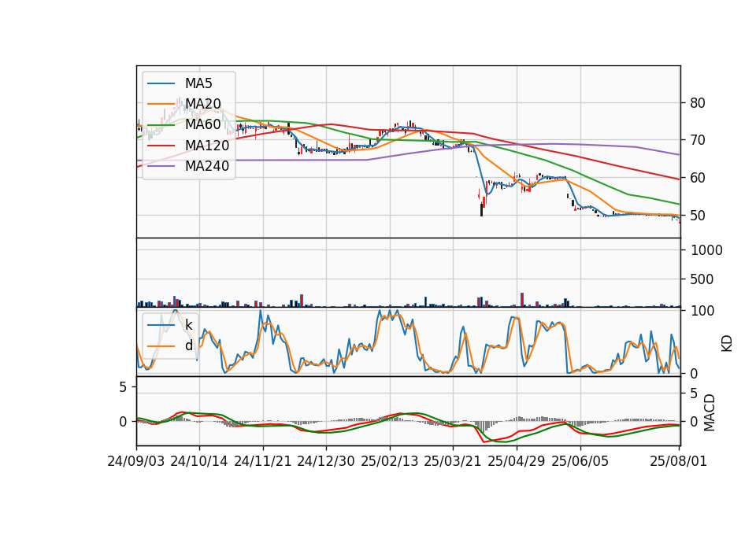Click the 25/03/21 date label

tap(453, 461)
